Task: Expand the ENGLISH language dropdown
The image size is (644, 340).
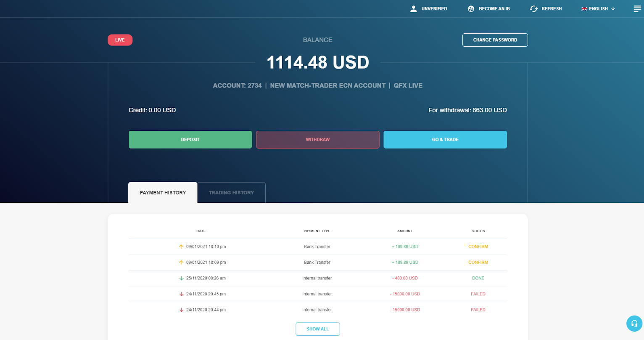Action: point(598,8)
